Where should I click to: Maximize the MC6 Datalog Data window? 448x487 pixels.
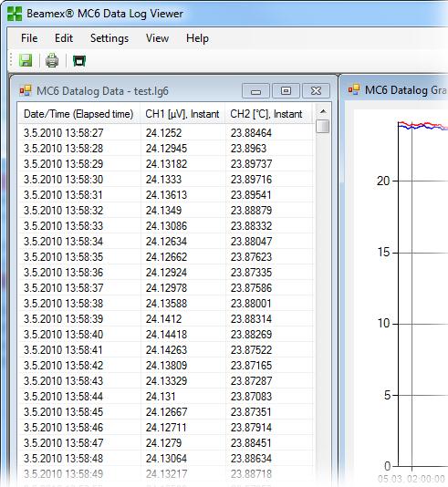[286, 90]
